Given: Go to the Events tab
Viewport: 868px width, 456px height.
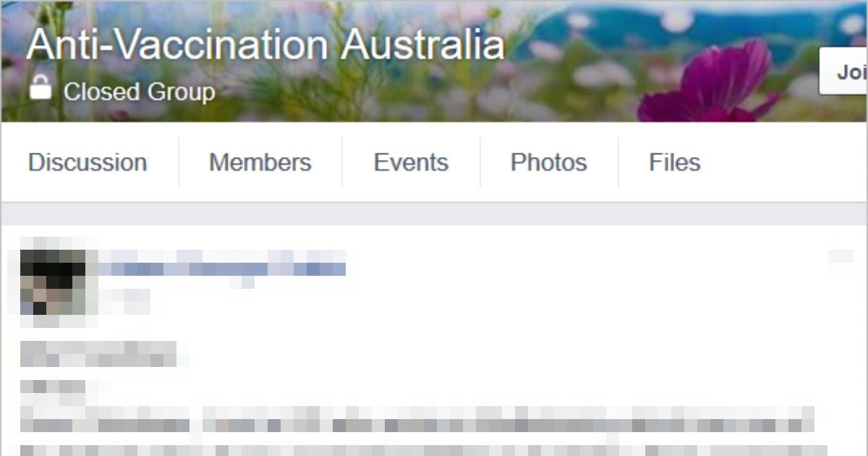Looking at the screenshot, I should pyautogui.click(x=411, y=162).
